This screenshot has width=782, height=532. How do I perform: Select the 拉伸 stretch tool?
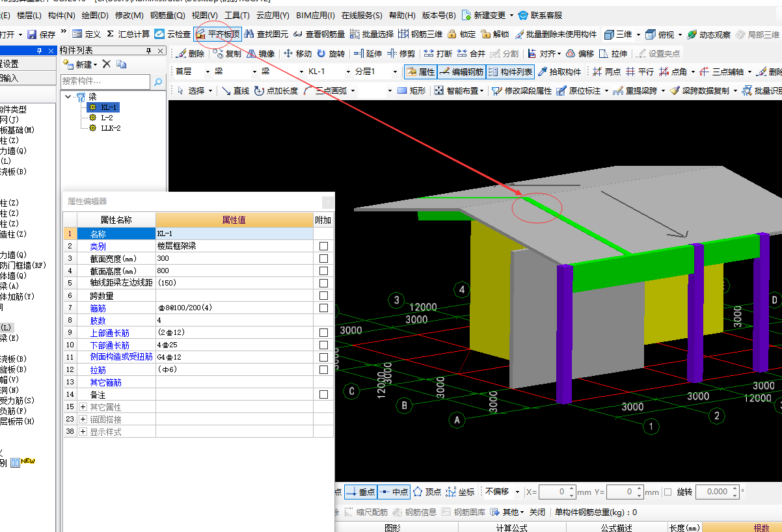click(x=613, y=54)
